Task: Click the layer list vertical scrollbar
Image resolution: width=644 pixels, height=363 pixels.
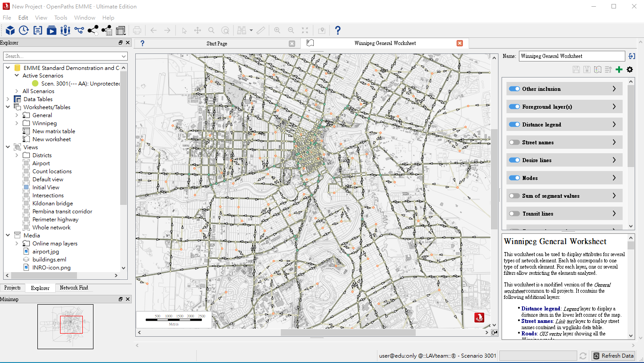Action: (x=631, y=126)
